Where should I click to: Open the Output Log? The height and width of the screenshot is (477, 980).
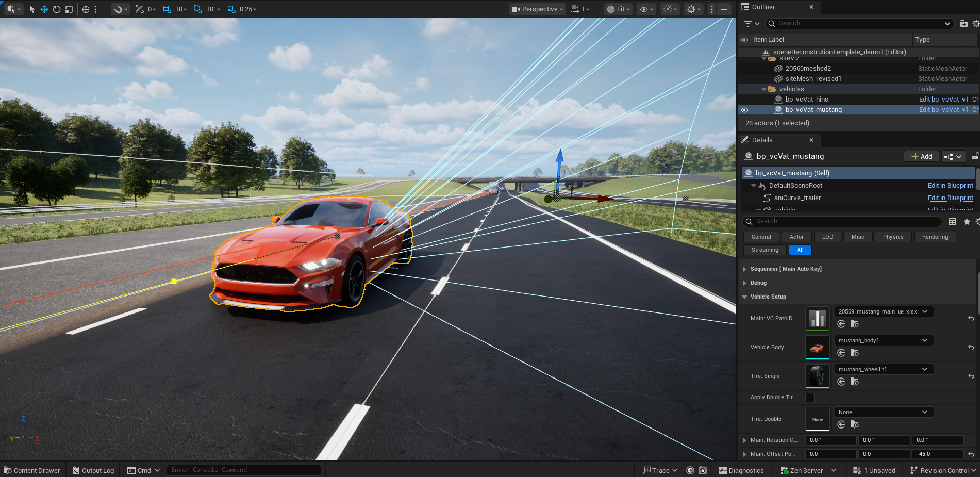pyautogui.click(x=93, y=470)
